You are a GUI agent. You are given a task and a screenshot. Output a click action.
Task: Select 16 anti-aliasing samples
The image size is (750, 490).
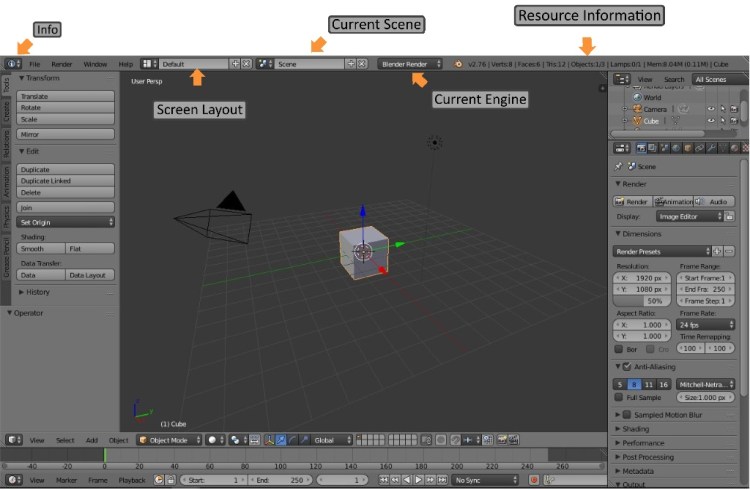click(663, 384)
